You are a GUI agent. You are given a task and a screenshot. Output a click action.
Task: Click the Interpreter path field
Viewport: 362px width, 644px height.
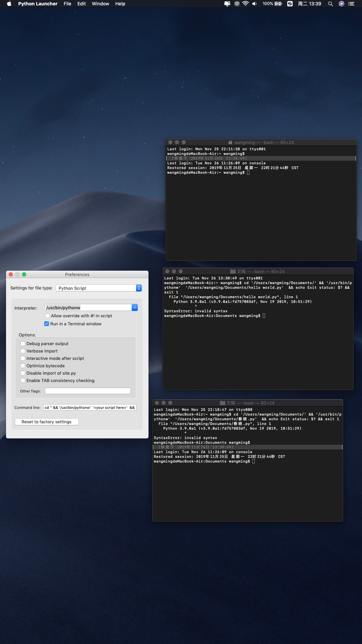click(88, 308)
